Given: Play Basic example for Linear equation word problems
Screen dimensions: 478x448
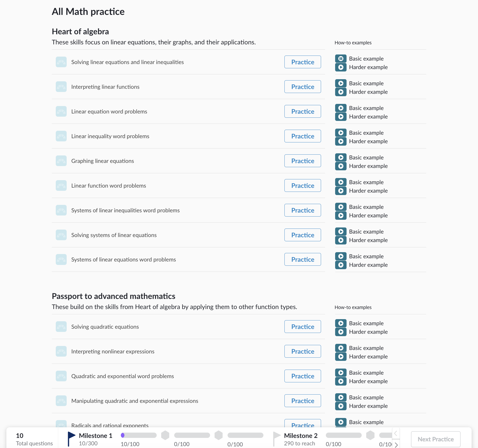Looking at the screenshot, I should (341, 108).
